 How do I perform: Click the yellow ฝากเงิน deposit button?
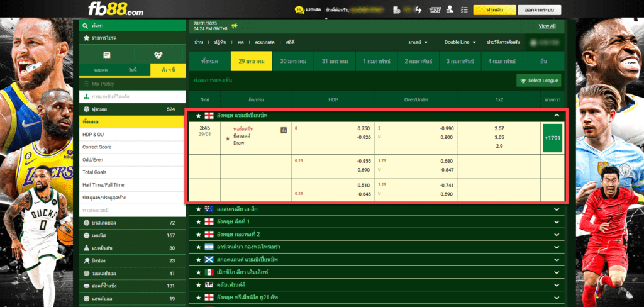click(x=494, y=10)
